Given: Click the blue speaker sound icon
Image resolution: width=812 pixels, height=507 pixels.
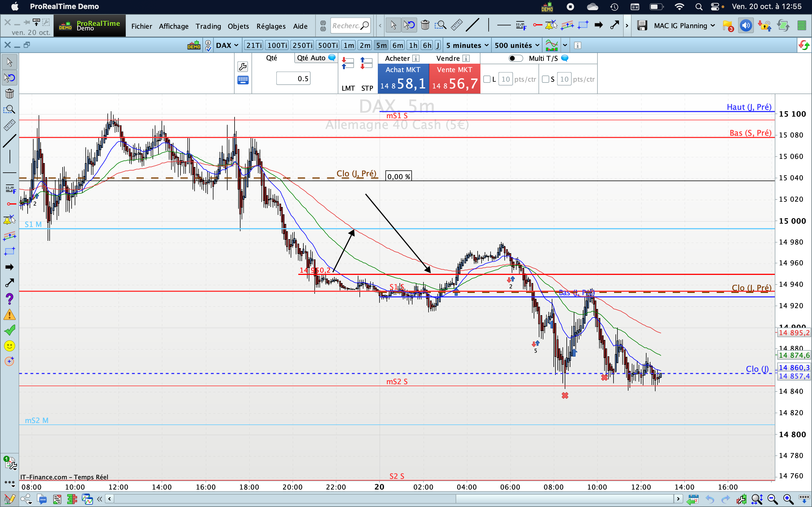Looking at the screenshot, I should pyautogui.click(x=745, y=25).
